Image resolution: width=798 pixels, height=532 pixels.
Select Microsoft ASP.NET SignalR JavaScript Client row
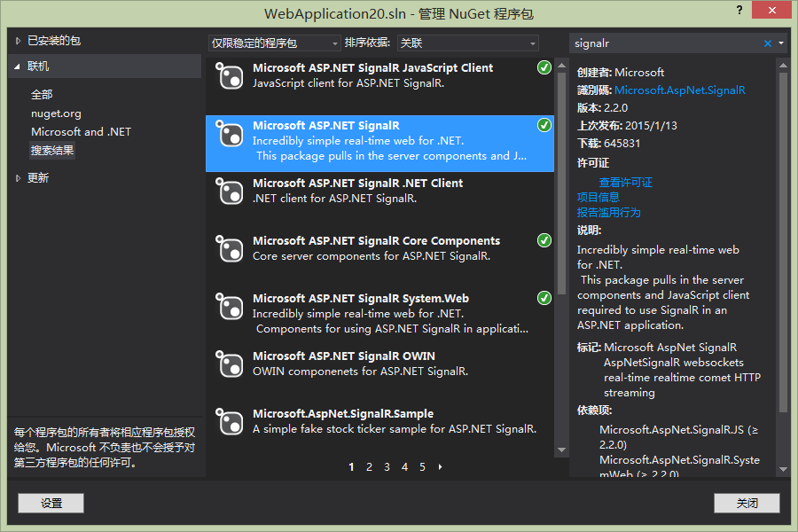(x=379, y=86)
